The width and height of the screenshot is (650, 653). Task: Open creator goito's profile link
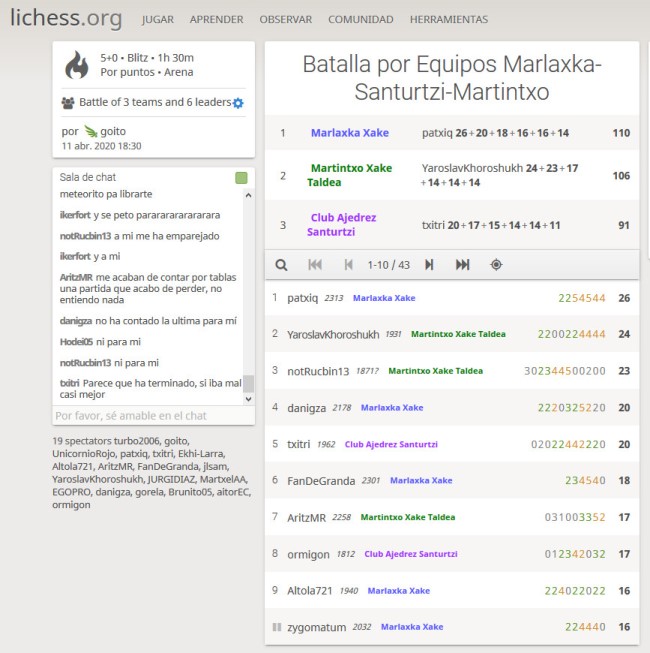(x=113, y=131)
